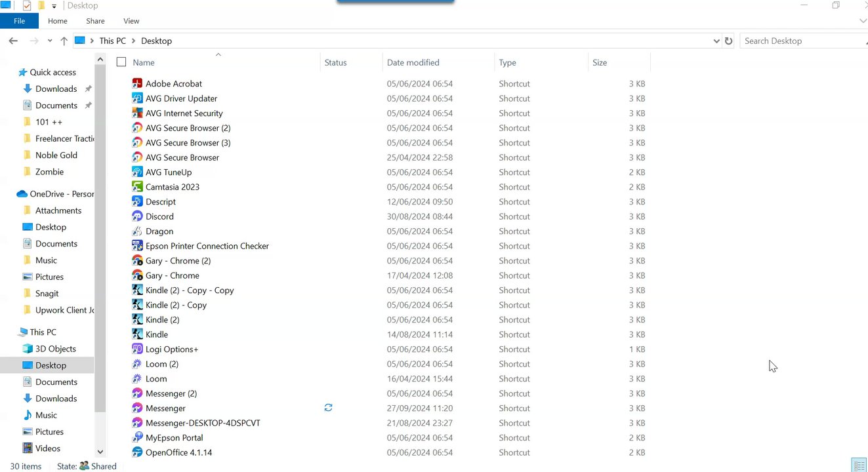This screenshot has width=868, height=472.
Task: Open the Home ribbon tab
Action: click(x=58, y=21)
